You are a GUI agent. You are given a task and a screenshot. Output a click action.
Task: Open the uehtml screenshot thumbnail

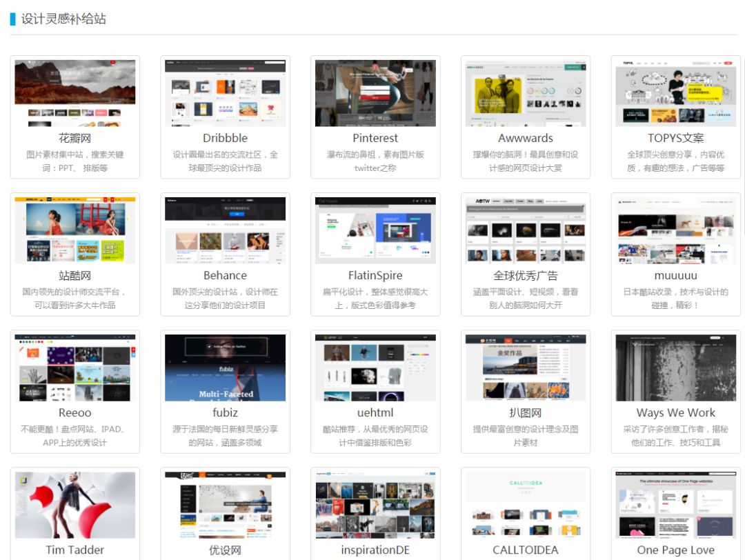pos(375,368)
